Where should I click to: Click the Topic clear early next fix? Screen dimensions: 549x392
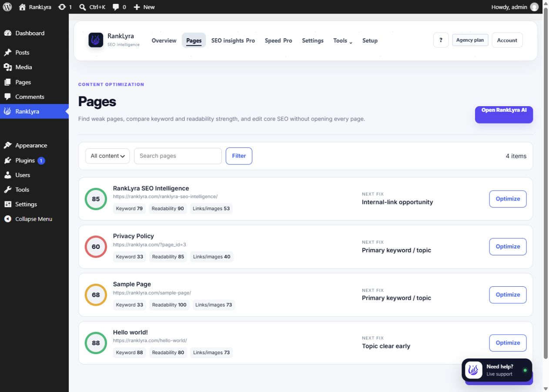point(386,346)
